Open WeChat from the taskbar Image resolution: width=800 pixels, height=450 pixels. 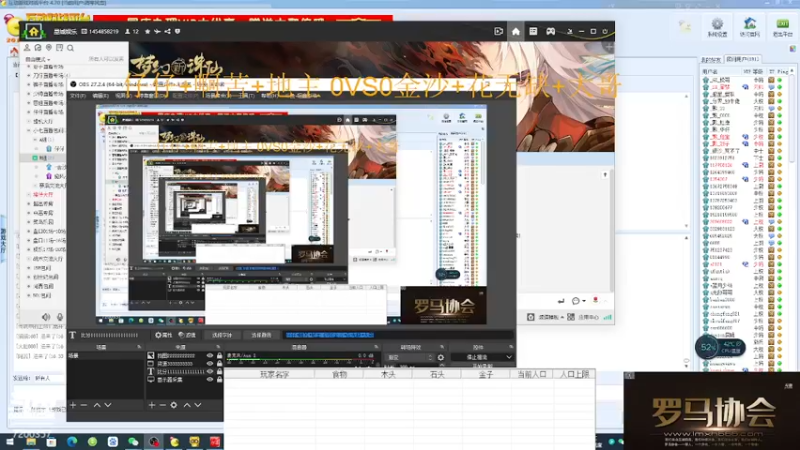[133, 442]
